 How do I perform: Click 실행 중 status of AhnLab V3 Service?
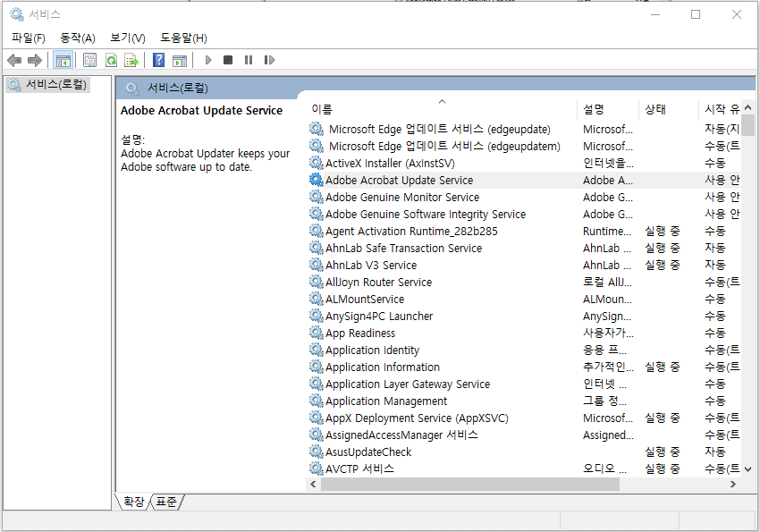tap(662, 265)
